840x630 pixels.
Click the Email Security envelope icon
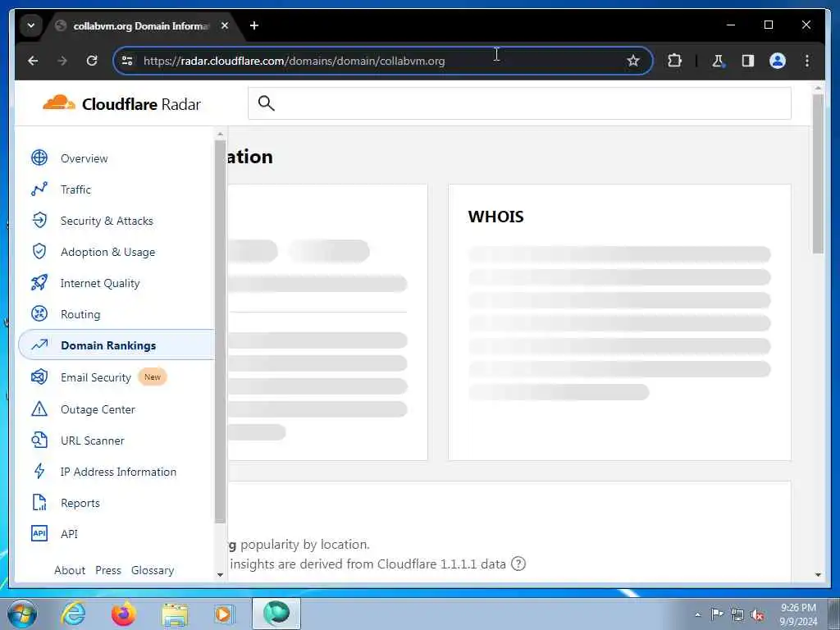(39, 377)
